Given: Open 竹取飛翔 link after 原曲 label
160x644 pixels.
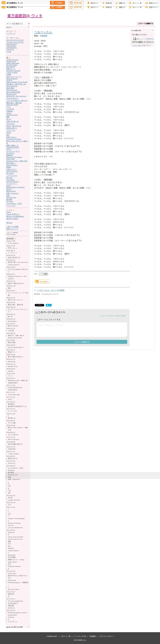Looking at the screenshot, I should click(x=43, y=36).
